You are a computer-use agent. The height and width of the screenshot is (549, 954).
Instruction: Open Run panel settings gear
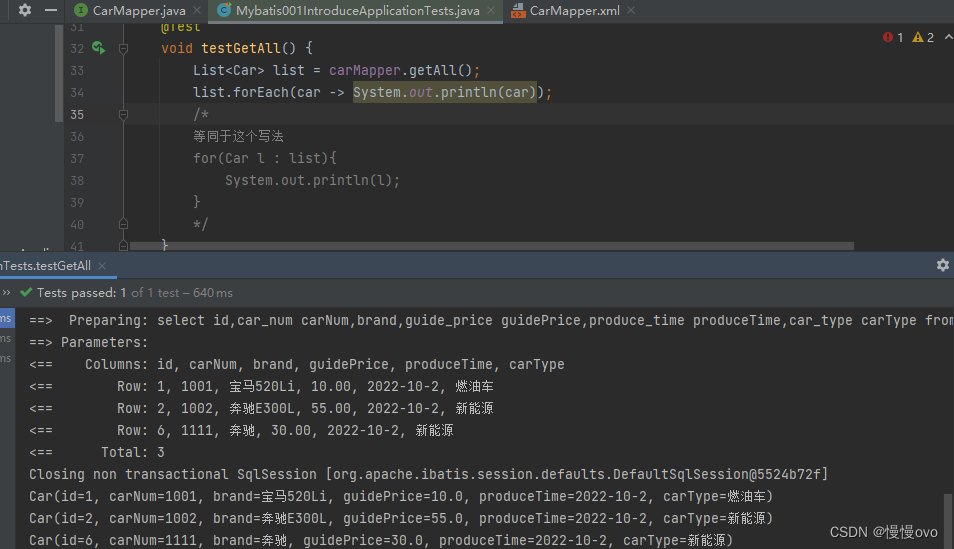click(x=942, y=265)
